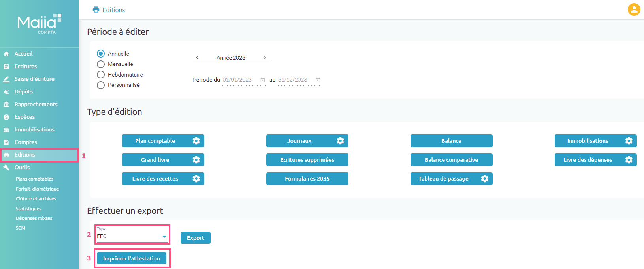Open Grand livre settings gear

196,160
